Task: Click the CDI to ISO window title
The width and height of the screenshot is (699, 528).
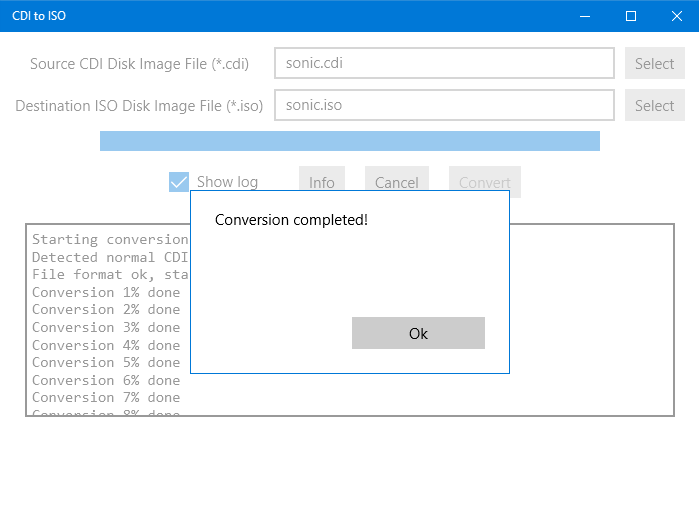Action: pyautogui.click(x=39, y=16)
